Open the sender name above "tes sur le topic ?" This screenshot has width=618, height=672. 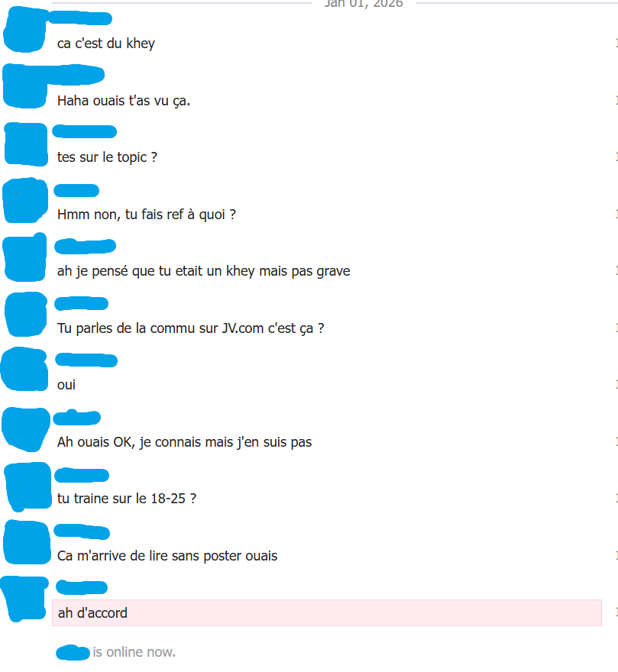pyautogui.click(x=85, y=131)
